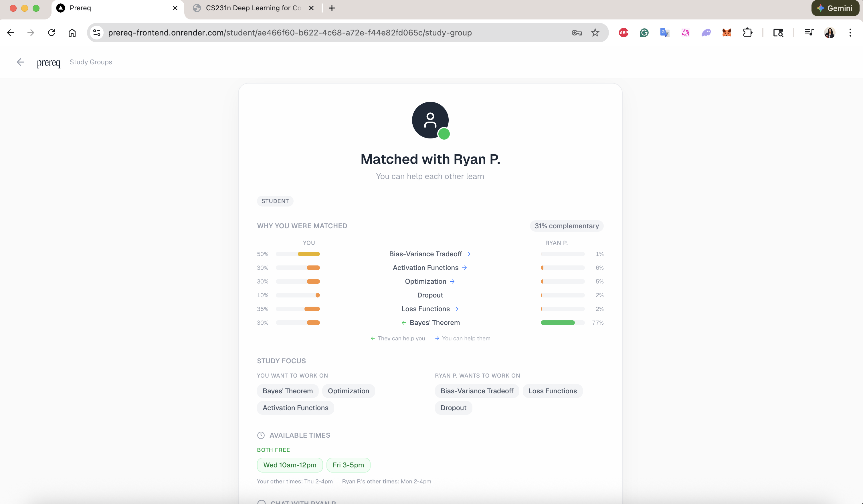Image resolution: width=863 pixels, height=504 pixels.
Task: Click the matched user avatar icon
Action: (430, 120)
